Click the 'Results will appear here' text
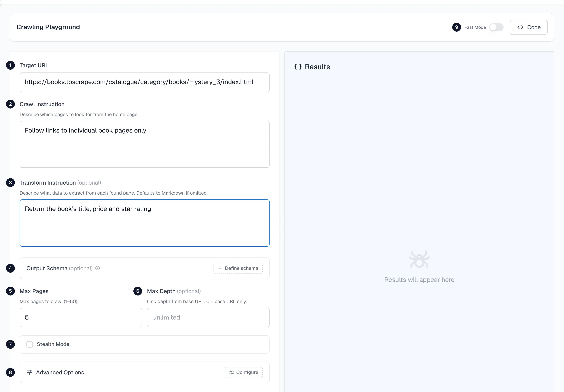Image resolution: width=564 pixels, height=392 pixels. 419,280
